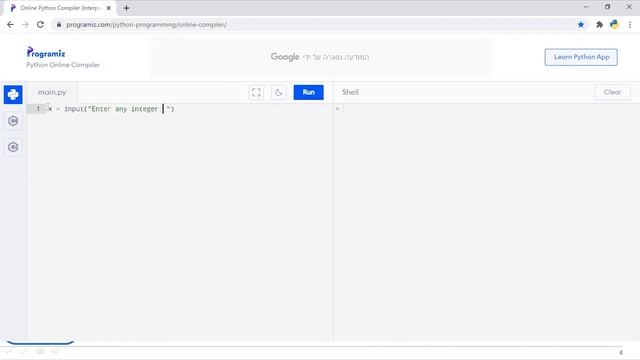The width and height of the screenshot is (640, 360).
Task: Click the address bar URL
Action: [146, 24]
